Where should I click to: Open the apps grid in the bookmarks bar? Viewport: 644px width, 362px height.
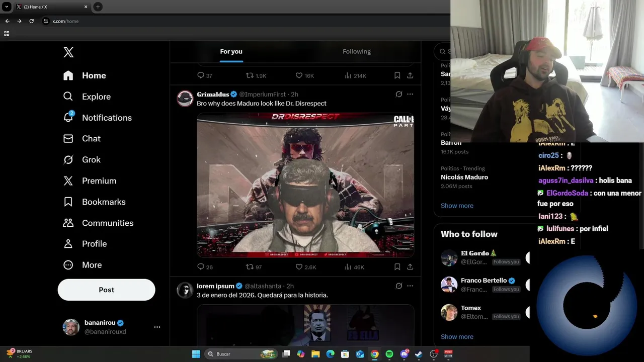7,34
